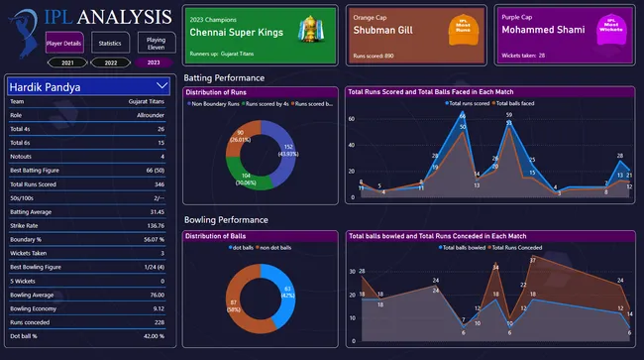
Task: Toggle Total balls faced legend item
Action: 513,103
